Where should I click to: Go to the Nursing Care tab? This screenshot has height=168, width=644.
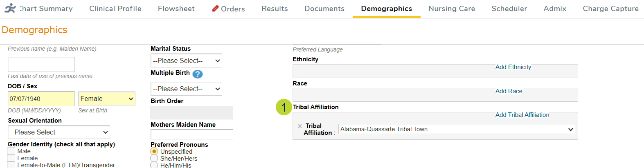(452, 9)
